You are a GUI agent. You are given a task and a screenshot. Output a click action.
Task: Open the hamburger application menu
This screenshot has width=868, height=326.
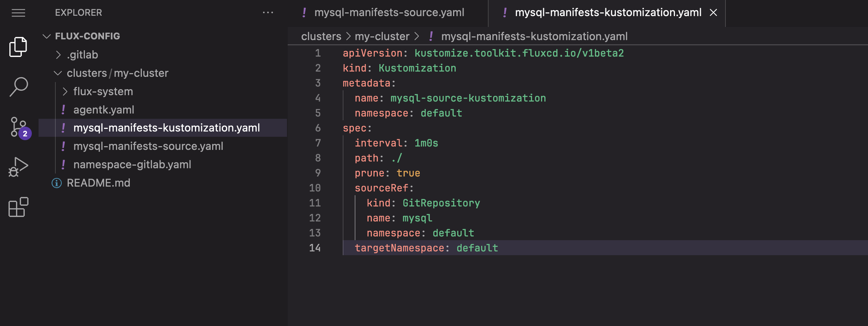pyautogui.click(x=18, y=13)
